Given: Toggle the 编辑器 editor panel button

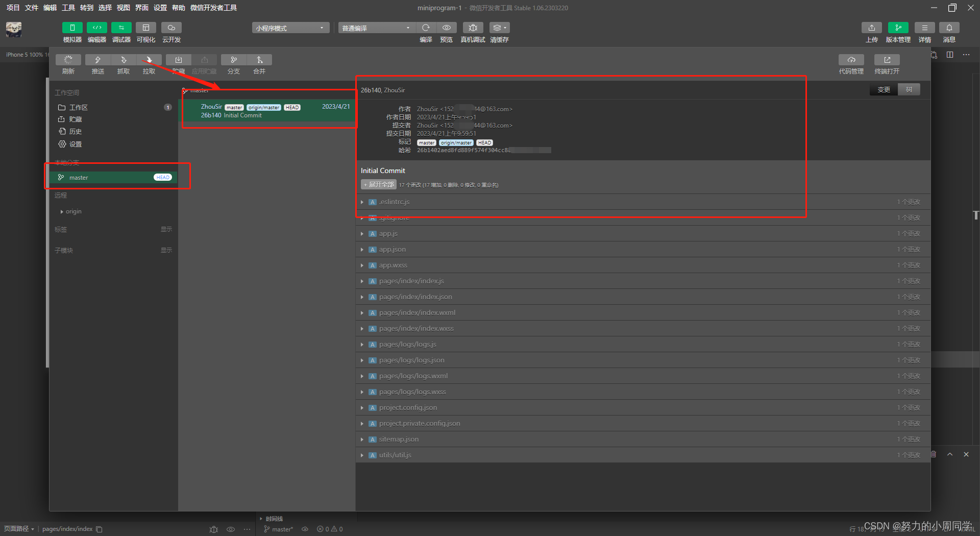Looking at the screenshot, I should point(96,28).
